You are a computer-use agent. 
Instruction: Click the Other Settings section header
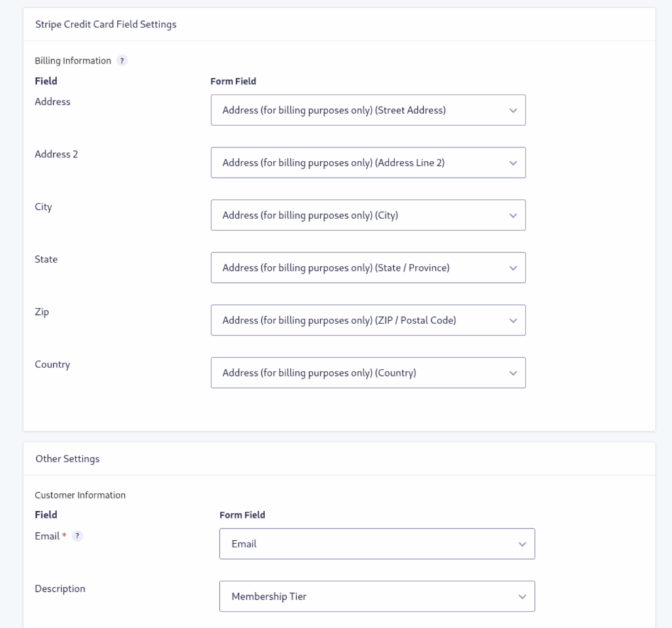pyautogui.click(x=68, y=459)
